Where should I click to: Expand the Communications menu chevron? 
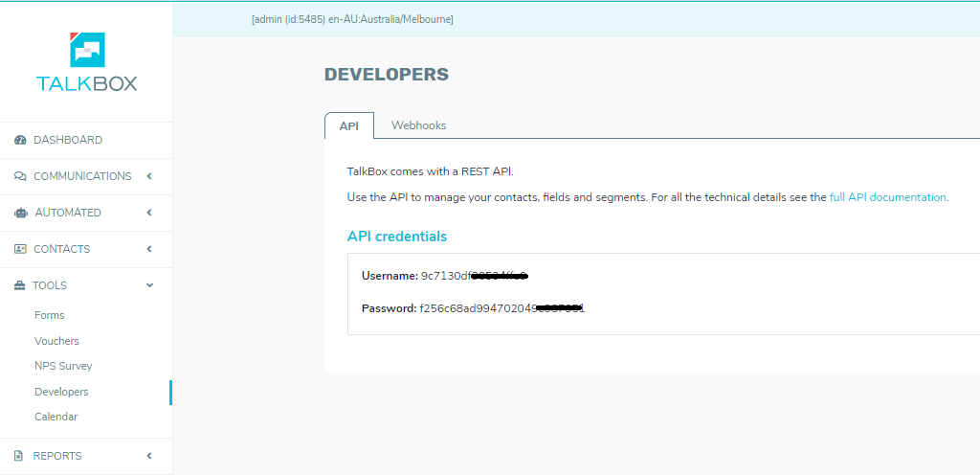coord(149,176)
